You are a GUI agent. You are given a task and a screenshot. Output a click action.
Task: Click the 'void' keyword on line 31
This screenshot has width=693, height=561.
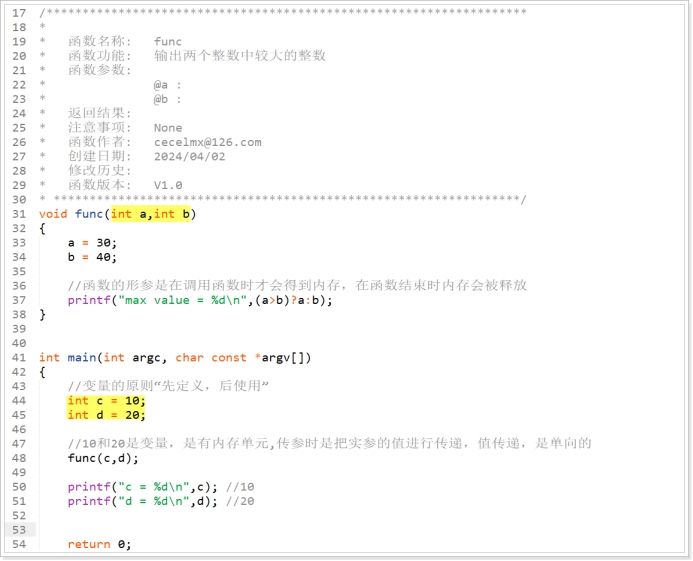pyautogui.click(x=53, y=214)
